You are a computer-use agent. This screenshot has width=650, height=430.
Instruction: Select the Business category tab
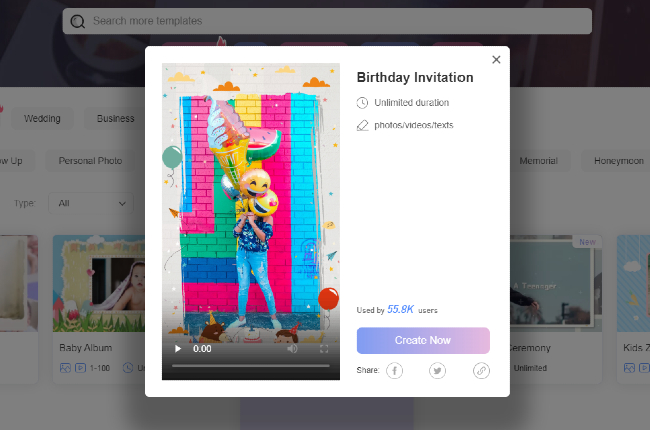pyautogui.click(x=116, y=119)
